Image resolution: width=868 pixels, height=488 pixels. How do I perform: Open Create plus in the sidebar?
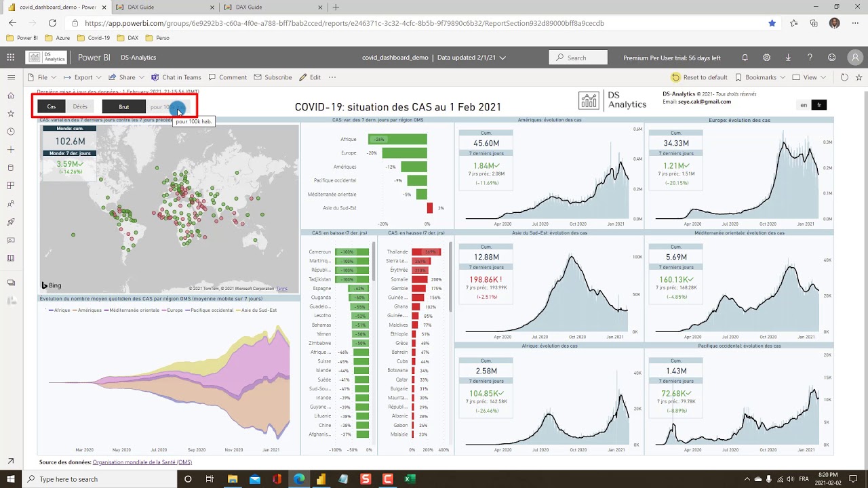(x=11, y=149)
